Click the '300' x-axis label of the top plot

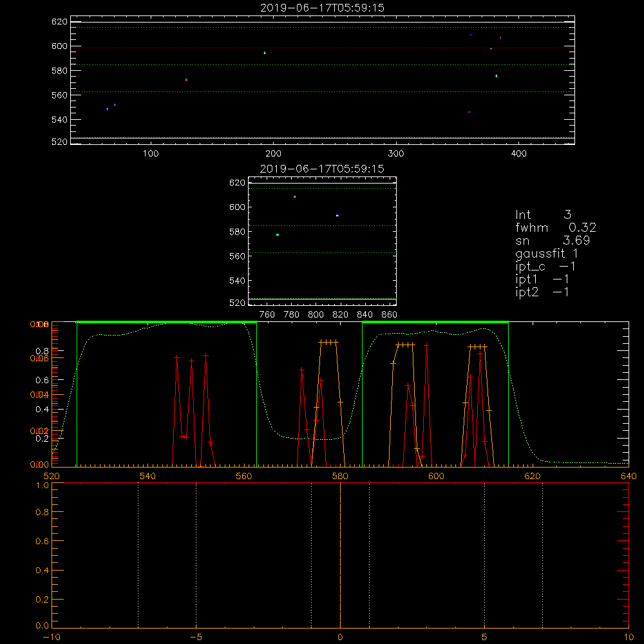click(396, 154)
